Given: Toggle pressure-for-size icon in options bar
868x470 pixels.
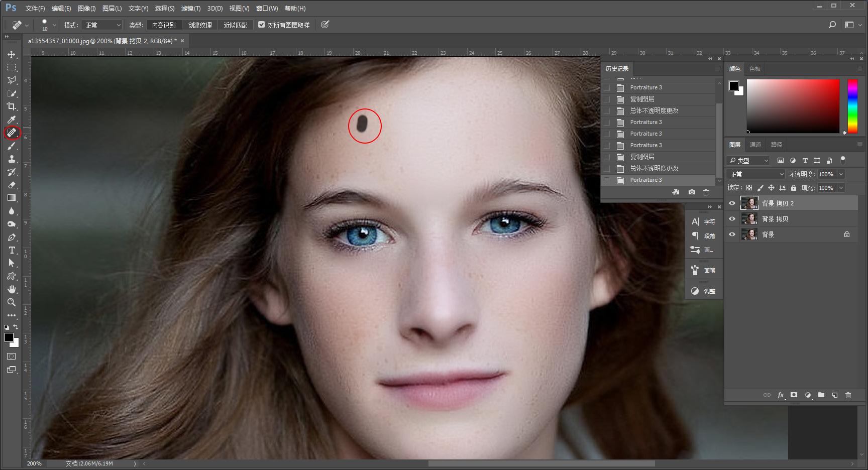Looking at the screenshot, I should tap(325, 25).
